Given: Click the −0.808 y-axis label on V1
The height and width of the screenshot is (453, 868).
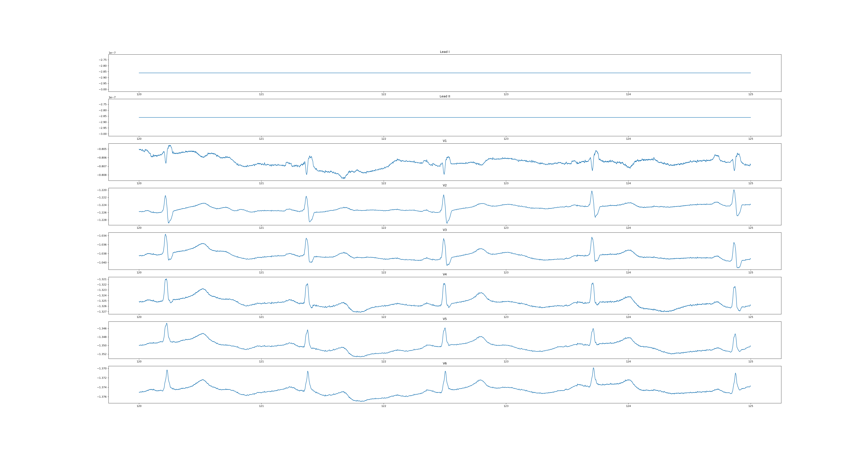Looking at the screenshot, I should [x=102, y=175].
